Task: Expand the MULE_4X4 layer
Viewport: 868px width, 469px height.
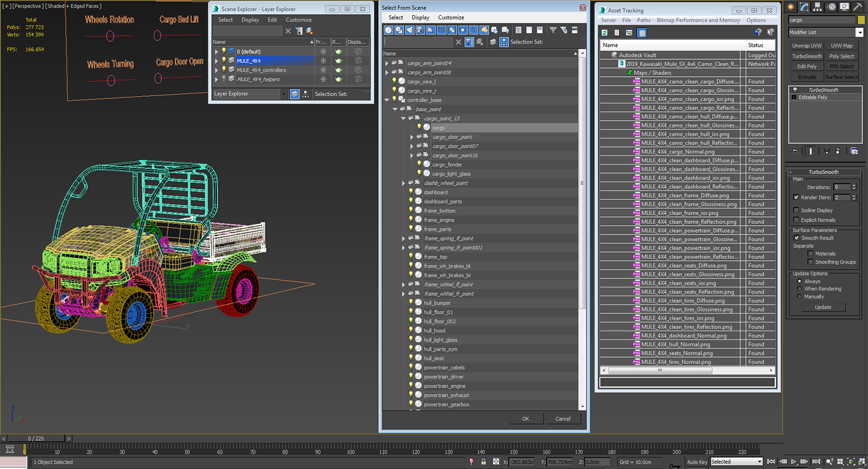Action: (216, 60)
